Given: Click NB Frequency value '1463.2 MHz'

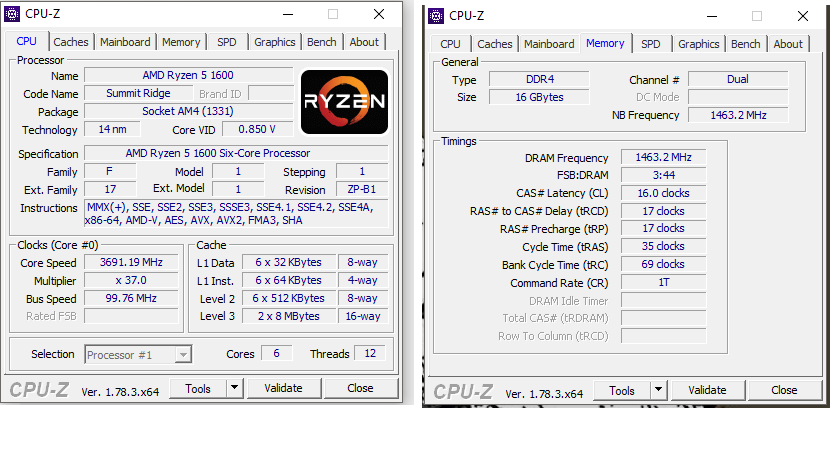Looking at the screenshot, I should pos(738,115).
